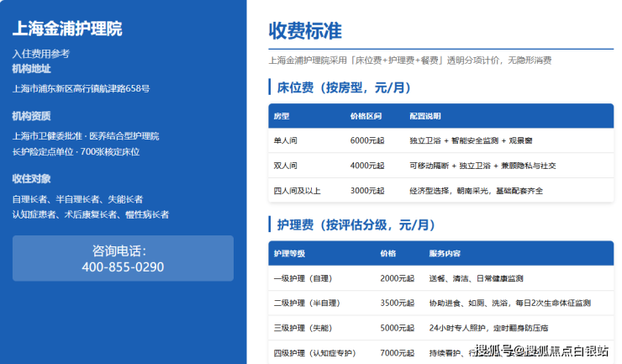Viewport: 622px width, 364px height.
Task: Select 可移动隔断 + 独立卫浴 description cell
Action: tap(482, 166)
